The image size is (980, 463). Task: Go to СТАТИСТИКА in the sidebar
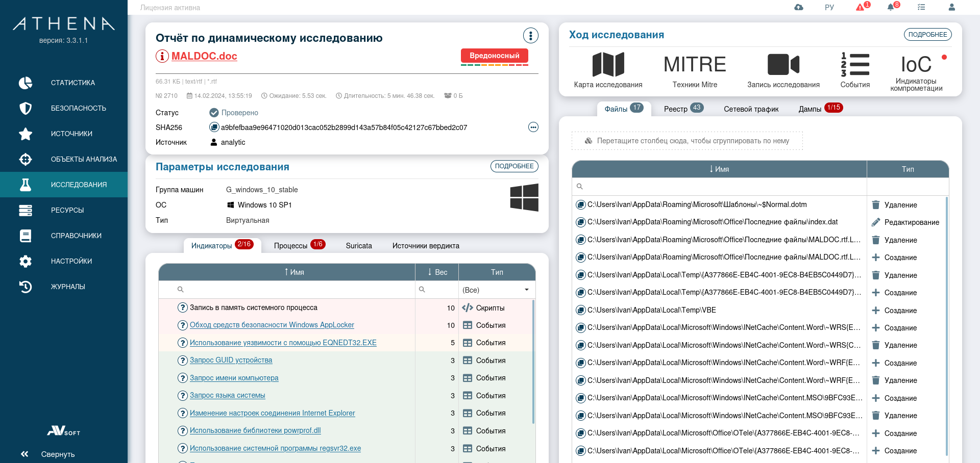coord(72,83)
